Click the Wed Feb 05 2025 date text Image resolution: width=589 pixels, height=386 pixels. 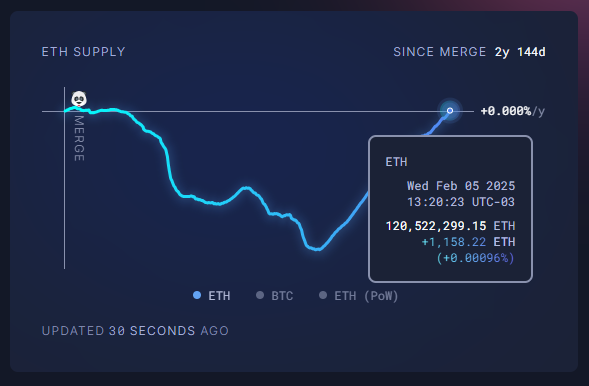(461, 186)
